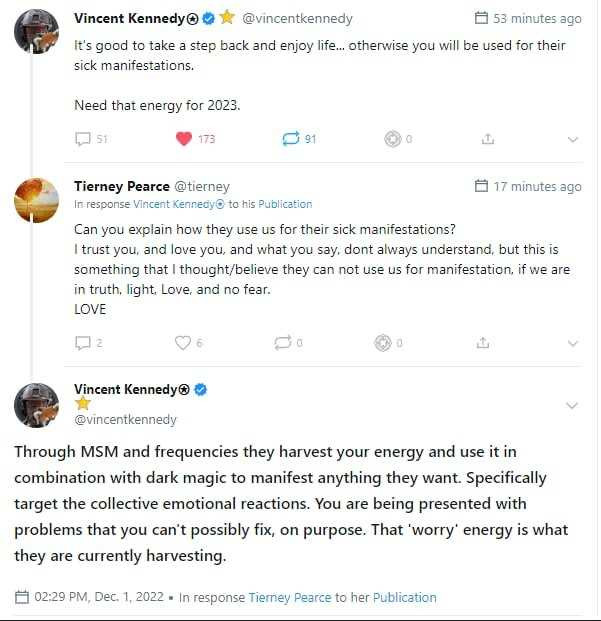The width and height of the screenshot is (601, 621).
Task: Share Vincent Kennedy's first post via upload icon
Action: [x=488, y=139]
